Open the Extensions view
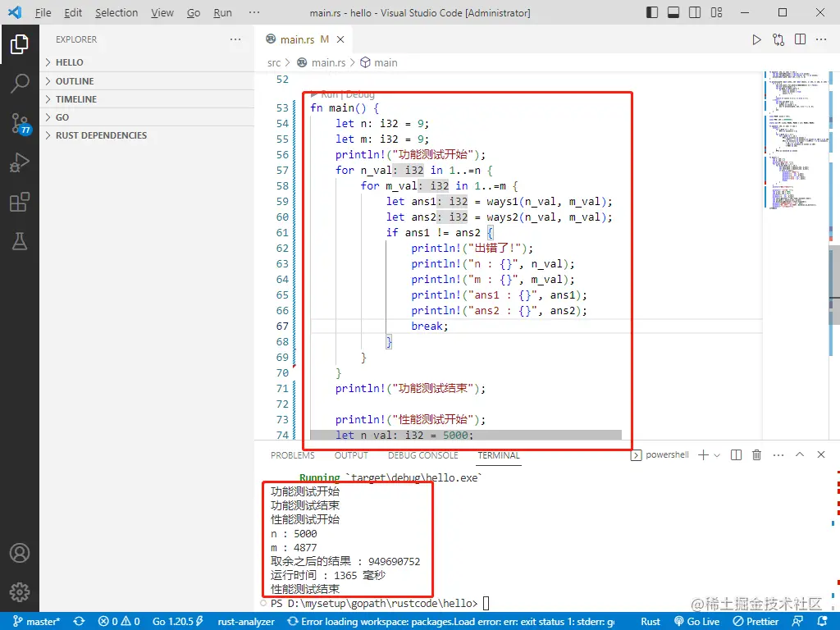The height and width of the screenshot is (630, 840). (20, 202)
